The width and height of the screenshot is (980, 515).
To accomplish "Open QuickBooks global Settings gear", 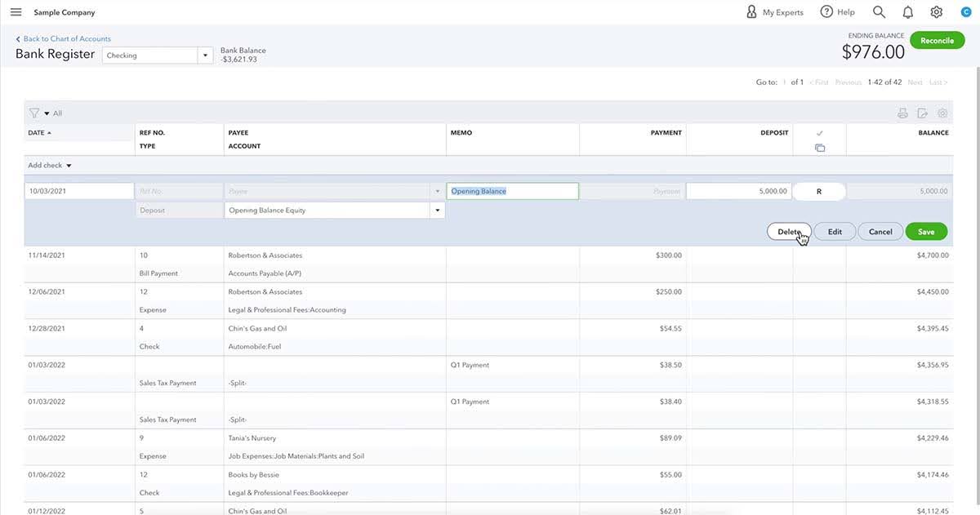I will pos(936,11).
